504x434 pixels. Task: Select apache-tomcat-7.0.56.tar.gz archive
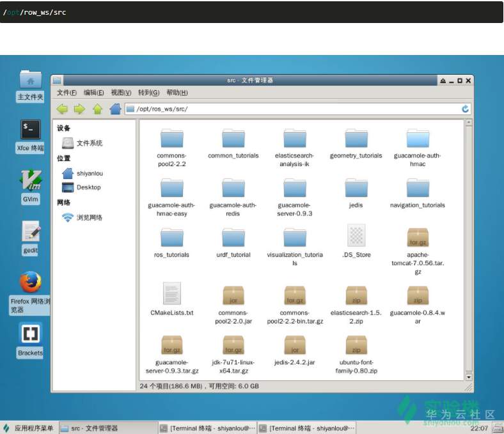click(418, 252)
